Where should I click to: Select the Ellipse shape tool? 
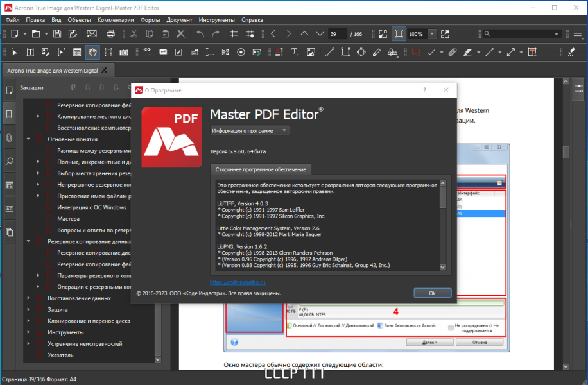361,52
